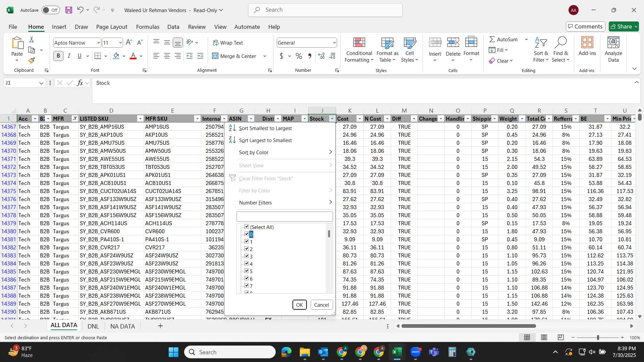Open filter dropdown on MFR column
This screenshot has width=644, height=362.
[75, 119]
